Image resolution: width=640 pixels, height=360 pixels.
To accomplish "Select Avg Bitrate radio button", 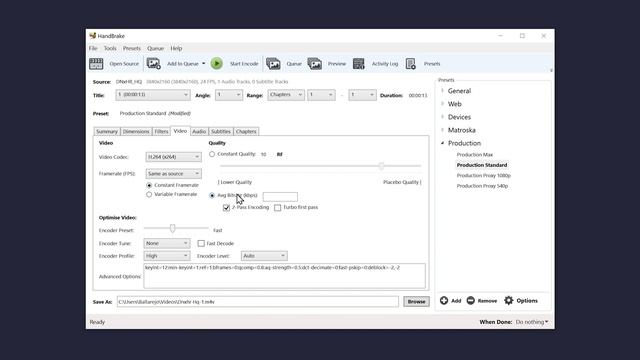I will (212, 196).
